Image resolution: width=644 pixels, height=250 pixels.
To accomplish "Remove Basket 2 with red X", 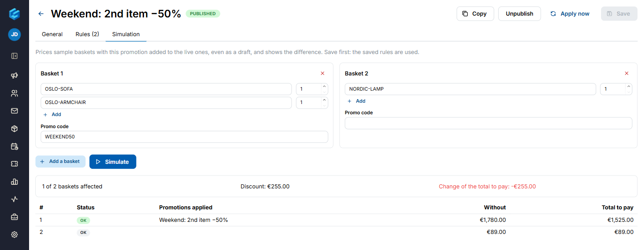I will pos(627,73).
